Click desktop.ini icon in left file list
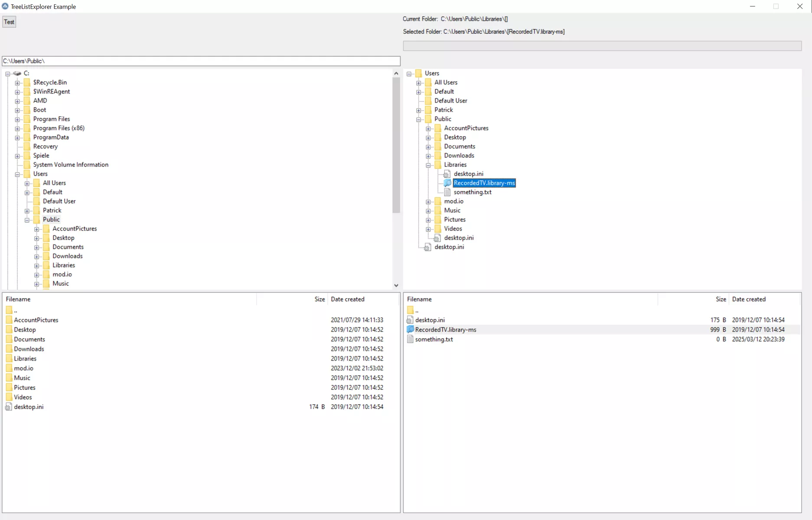 click(x=9, y=407)
